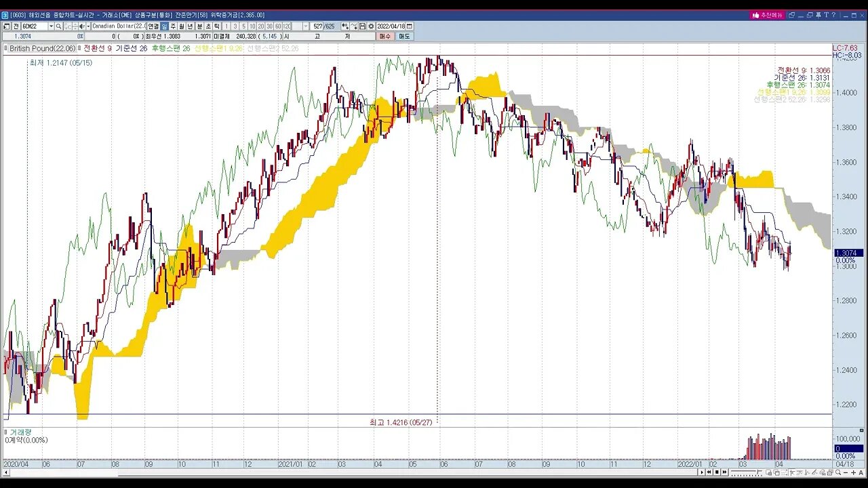Screen dimensions: 868x488
Task: Click the 'A' auto-fit icon at bottom right
Action: [x=861, y=472]
